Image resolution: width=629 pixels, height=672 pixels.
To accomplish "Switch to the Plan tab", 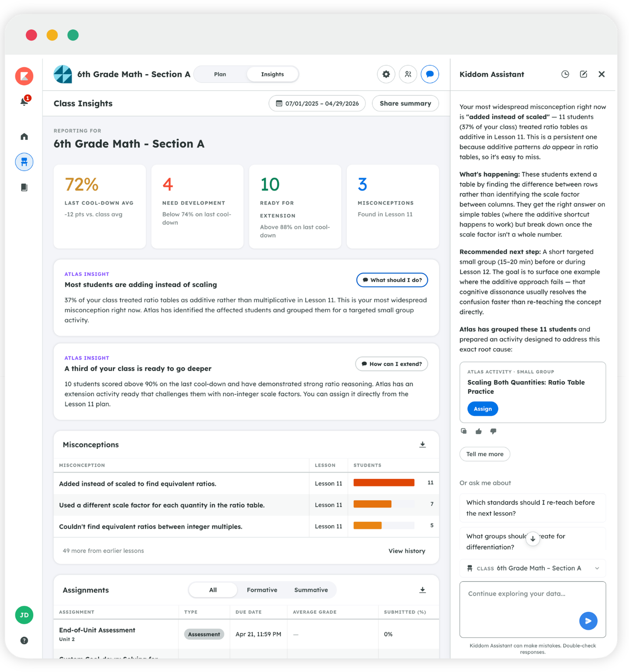I will tap(220, 74).
